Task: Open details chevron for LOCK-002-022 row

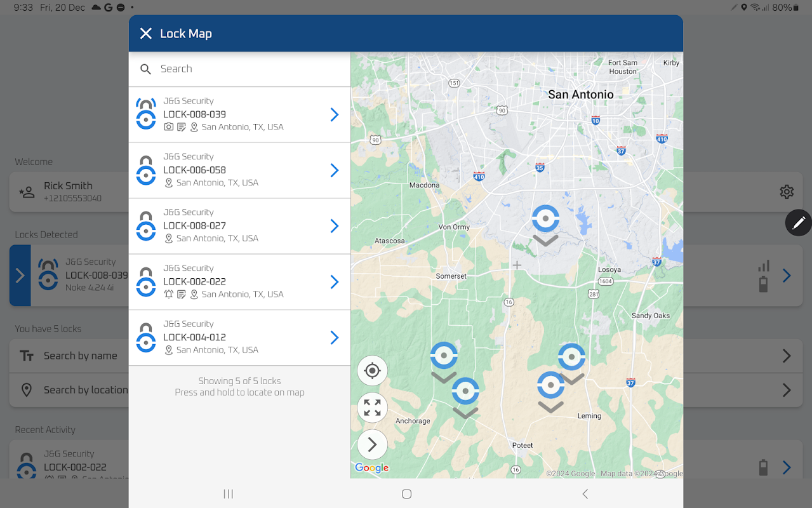Action: pyautogui.click(x=335, y=282)
